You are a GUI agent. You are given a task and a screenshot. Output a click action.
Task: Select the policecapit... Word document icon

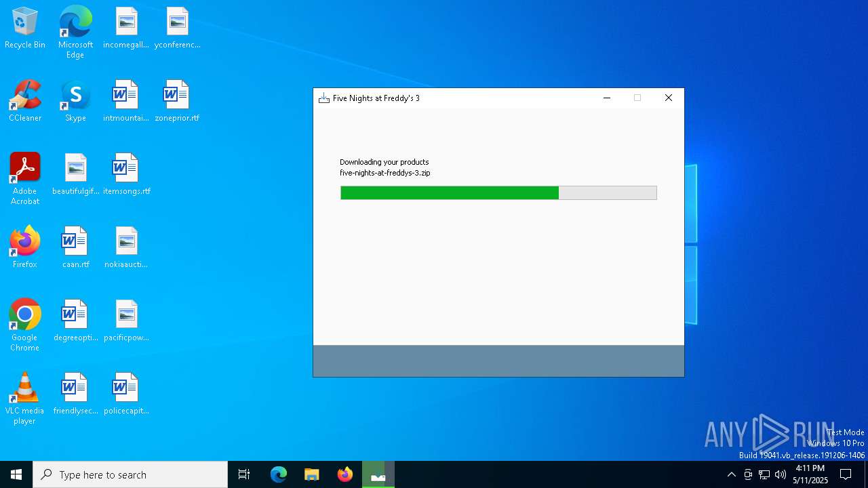point(126,394)
